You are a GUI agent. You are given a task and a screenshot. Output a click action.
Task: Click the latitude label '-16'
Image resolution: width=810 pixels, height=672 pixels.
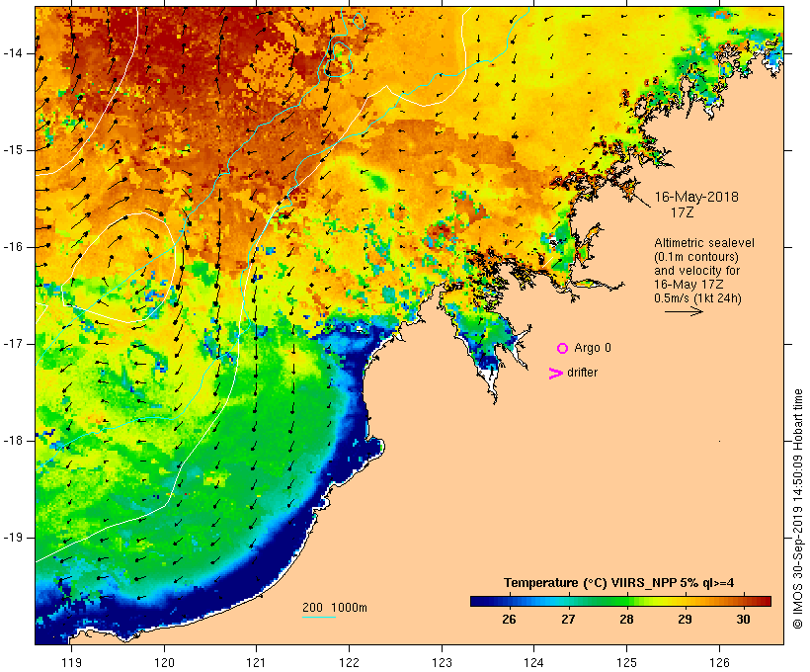(x=13, y=247)
